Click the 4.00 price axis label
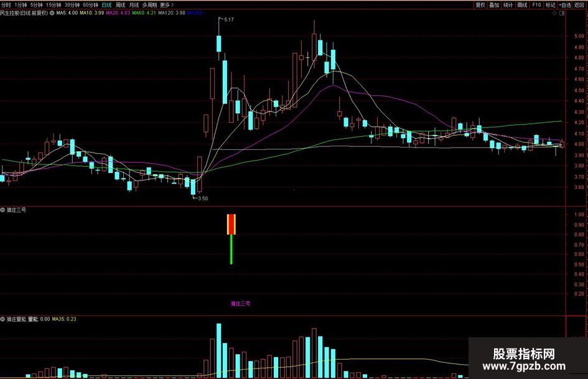The image size is (588, 379). [579, 144]
